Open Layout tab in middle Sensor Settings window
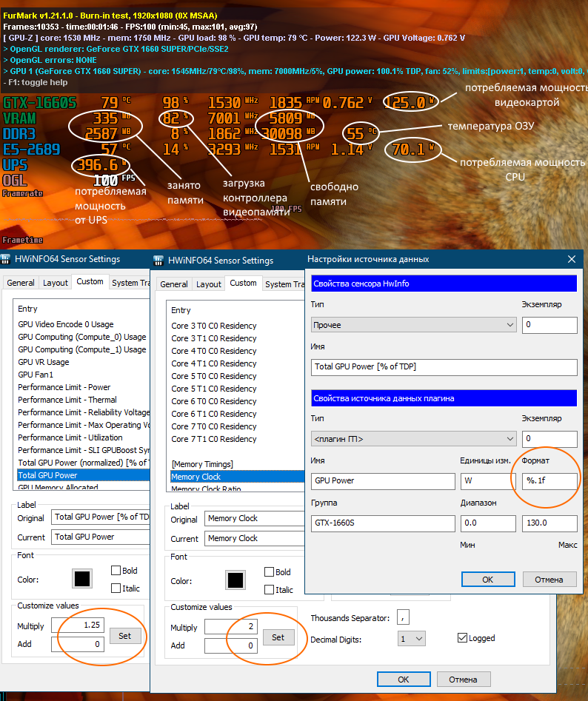 click(209, 284)
